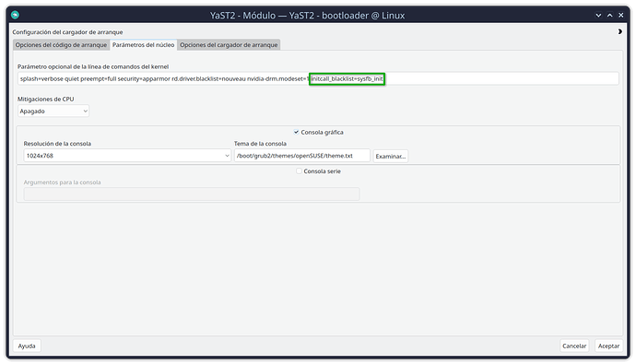Toggle Consola gráfica checkbox
Image resolution: width=636 pixels, height=364 pixels.
(x=296, y=132)
